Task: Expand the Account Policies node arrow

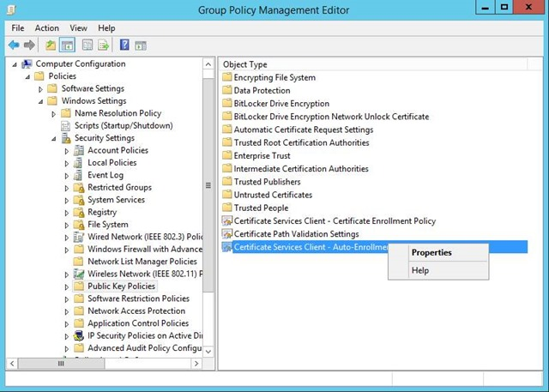Action: 67,151
